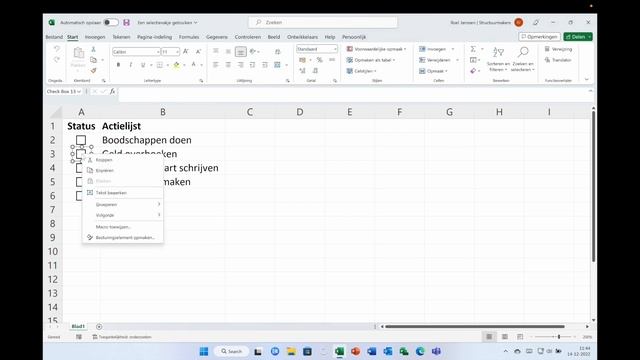Click the Copy icon in ribbon
This screenshot has height=360, width=640.
[93, 60]
